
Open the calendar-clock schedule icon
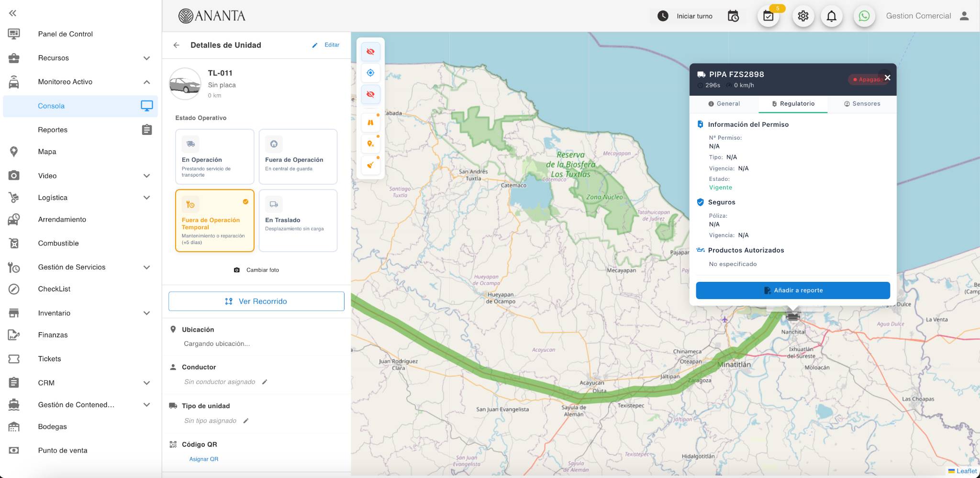[x=733, y=16]
